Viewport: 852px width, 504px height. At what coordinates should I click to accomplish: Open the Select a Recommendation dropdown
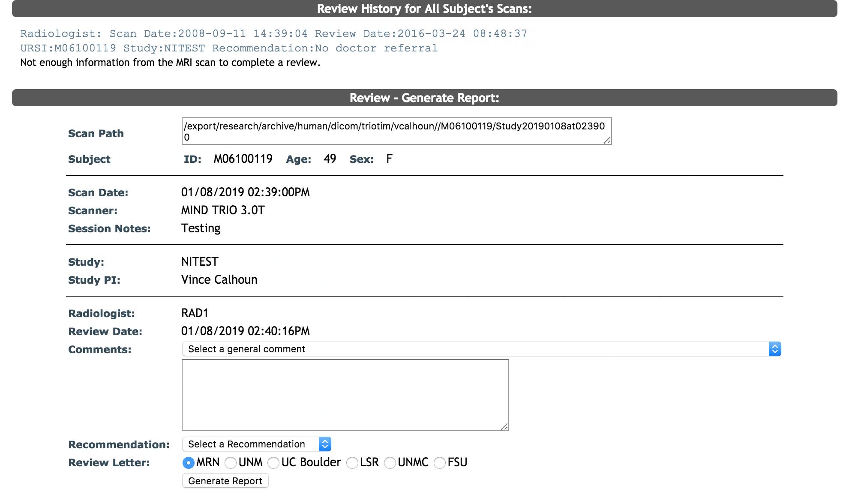[256, 444]
